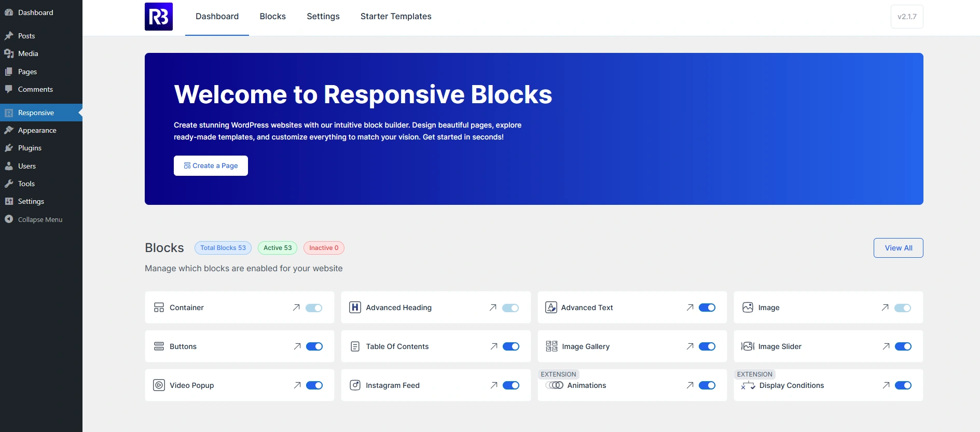Disable the Image Gallery block

pyautogui.click(x=707, y=346)
